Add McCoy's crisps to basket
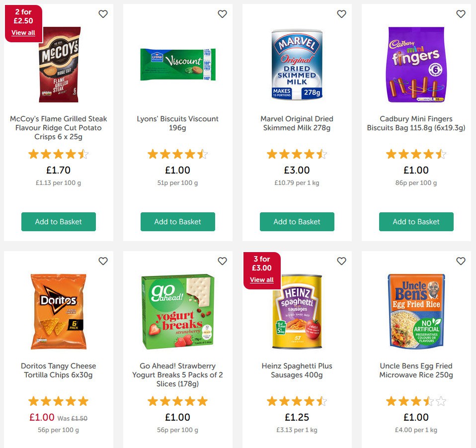The width and height of the screenshot is (476, 448). click(x=59, y=222)
